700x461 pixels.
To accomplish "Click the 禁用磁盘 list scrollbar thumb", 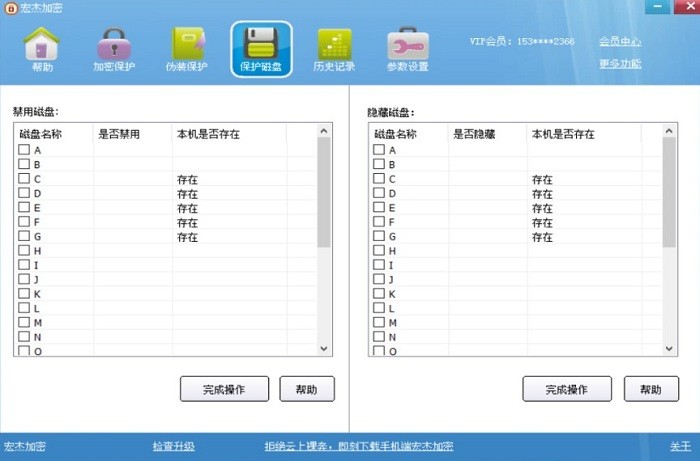I will pos(324,192).
